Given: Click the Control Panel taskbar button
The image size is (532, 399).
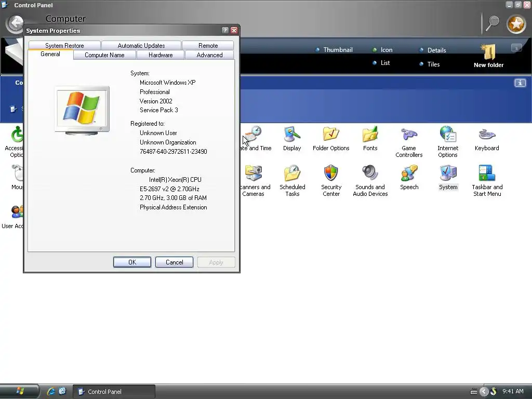Looking at the screenshot, I should 114,391.
